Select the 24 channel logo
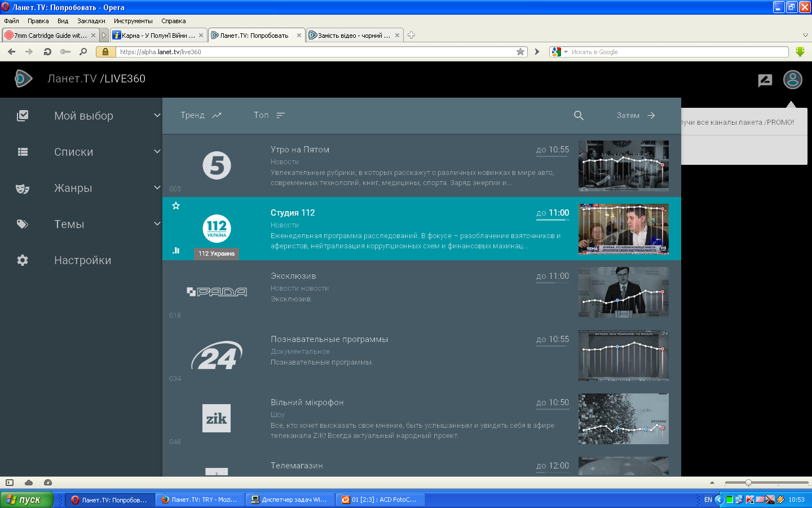The width and height of the screenshot is (812, 508). point(217,356)
